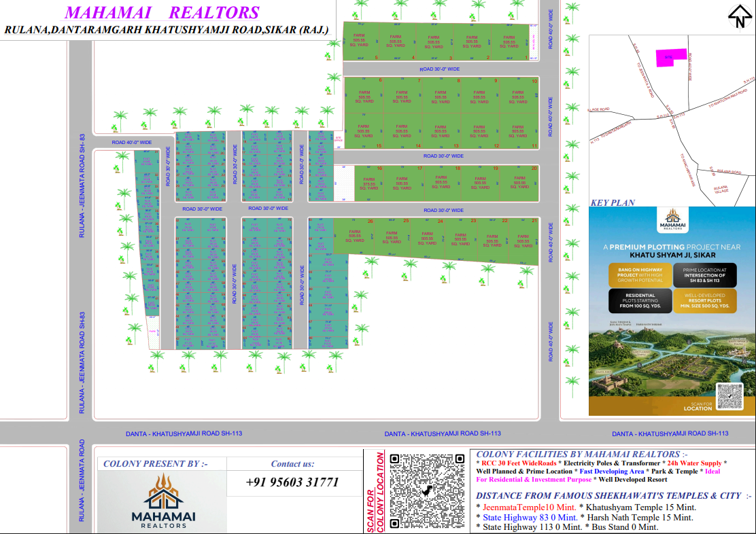Click the large colony location QR code
756x534 pixels.
coord(427,491)
